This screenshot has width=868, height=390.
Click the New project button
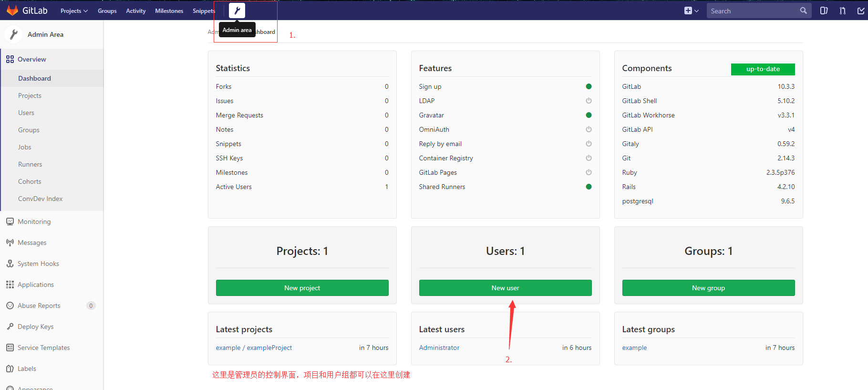pos(302,288)
